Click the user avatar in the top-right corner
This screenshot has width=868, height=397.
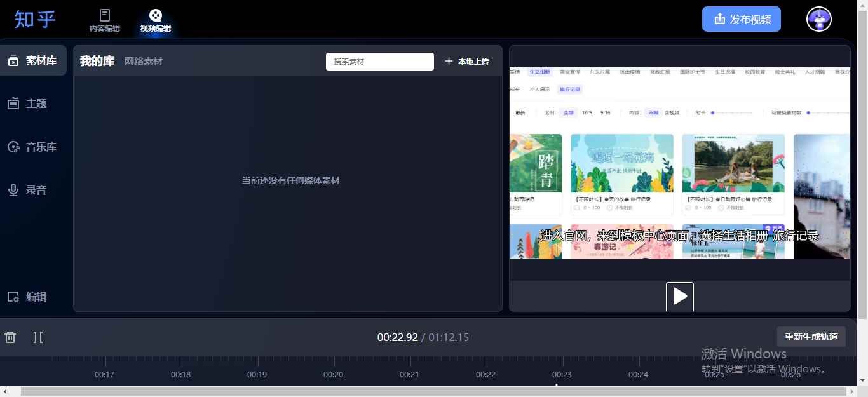pyautogui.click(x=819, y=19)
